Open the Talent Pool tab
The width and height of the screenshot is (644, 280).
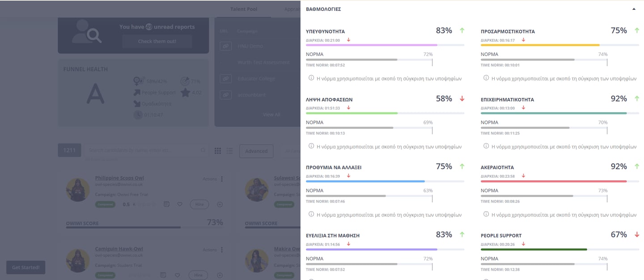[244, 9]
